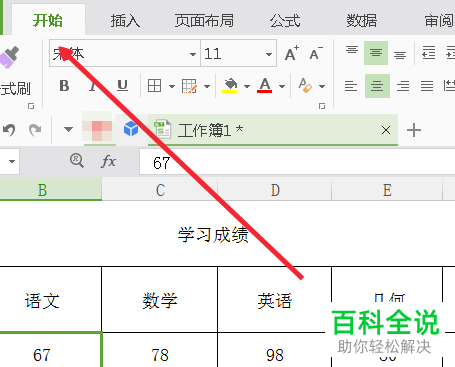
Task: Decrease indent icon
Action: click(429, 53)
